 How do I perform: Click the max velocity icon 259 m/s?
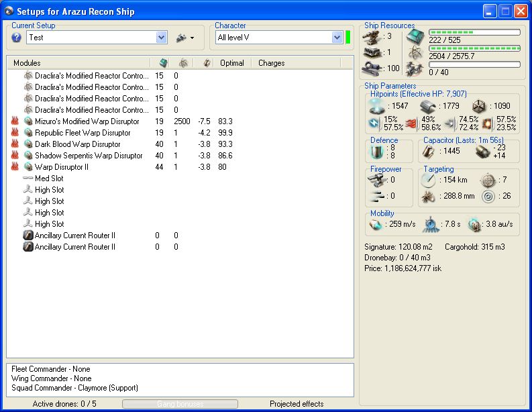tap(376, 224)
